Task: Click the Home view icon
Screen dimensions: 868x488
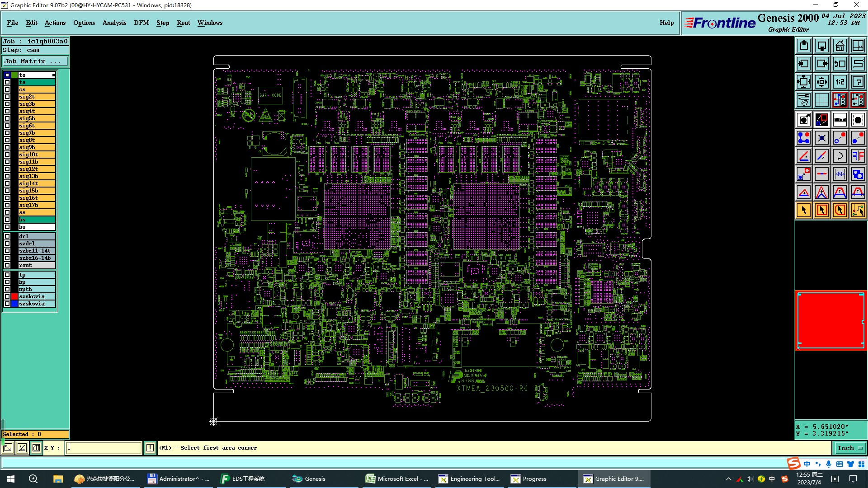Action: click(x=840, y=46)
